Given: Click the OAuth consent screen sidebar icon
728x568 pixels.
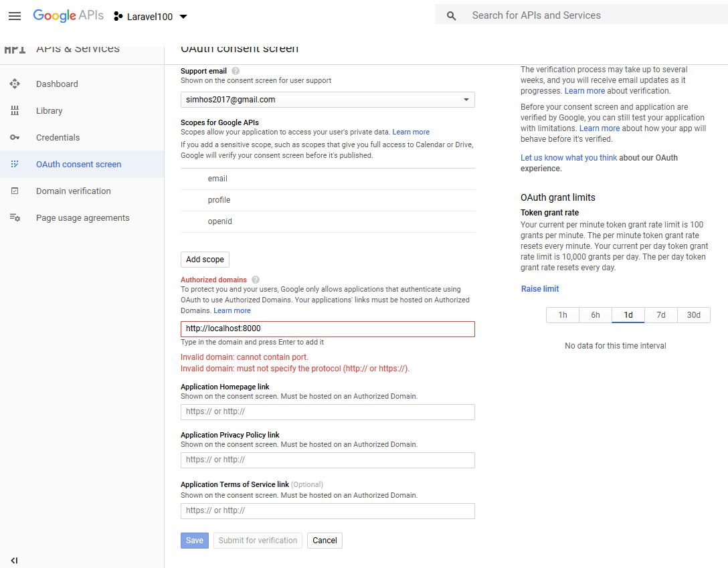Looking at the screenshot, I should click(x=15, y=164).
